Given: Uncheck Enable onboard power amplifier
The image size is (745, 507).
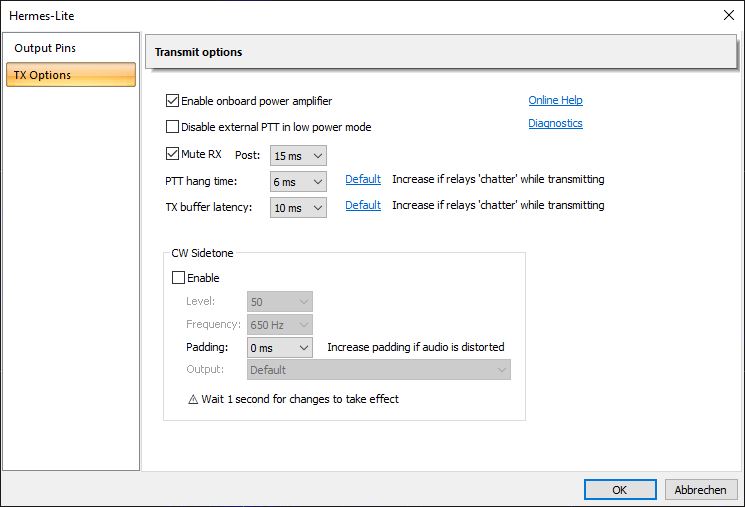Looking at the screenshot, I should click(173, 101).
